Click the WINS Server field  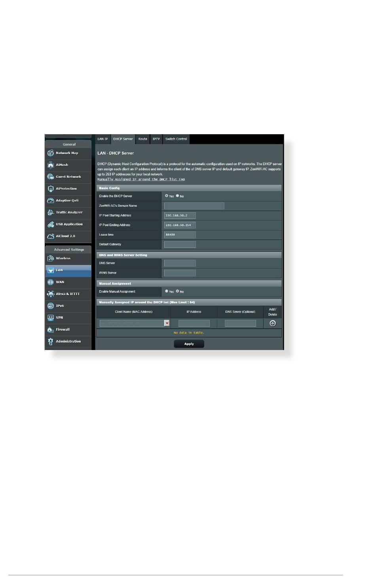tap(180, 273)
